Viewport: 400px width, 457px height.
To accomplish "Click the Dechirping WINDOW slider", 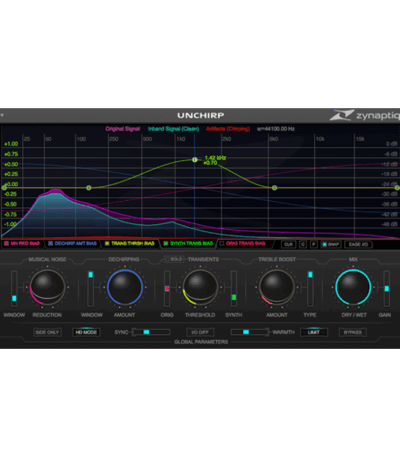I will click(90, 288).
